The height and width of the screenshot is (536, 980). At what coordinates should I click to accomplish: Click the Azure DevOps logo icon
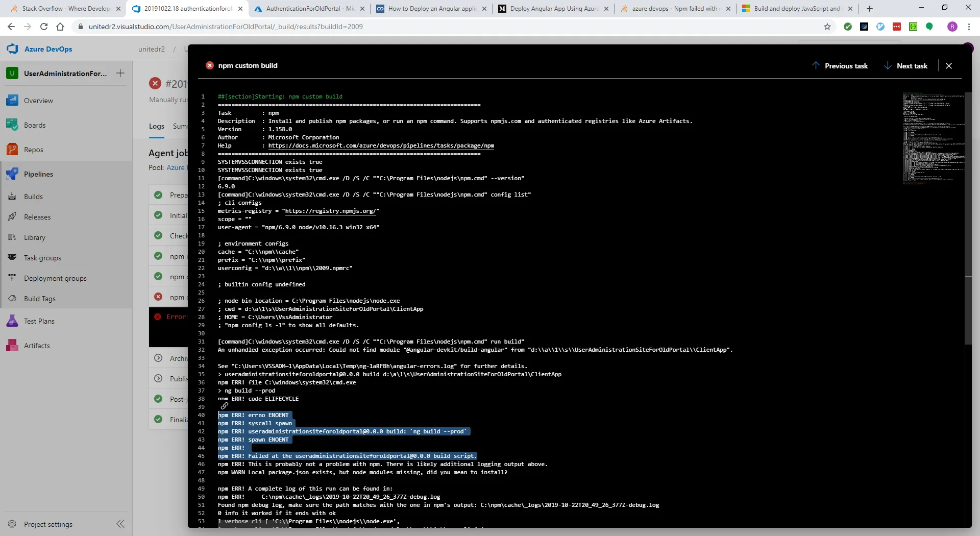(x=13, y=49)
